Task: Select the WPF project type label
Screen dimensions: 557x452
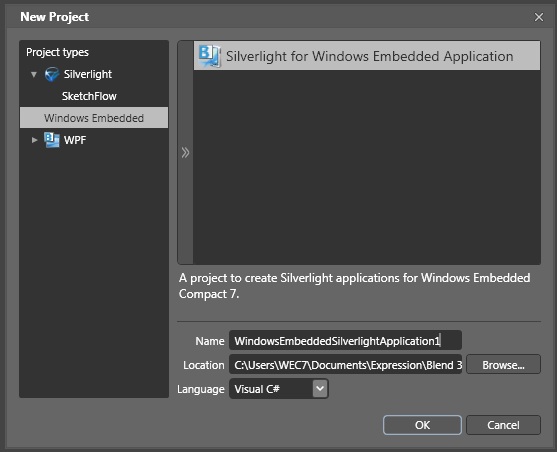Action: click(75, 140)
